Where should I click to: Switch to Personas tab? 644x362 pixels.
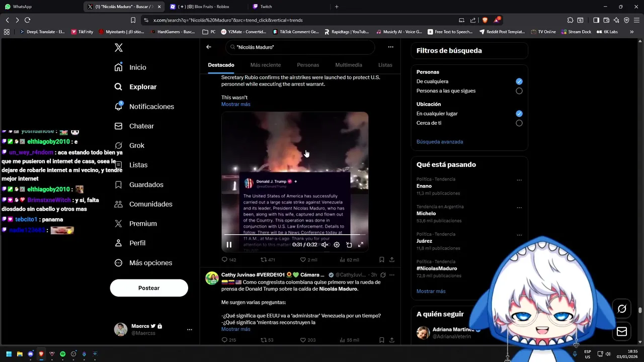pyautogui.click(x=308, y=65)
